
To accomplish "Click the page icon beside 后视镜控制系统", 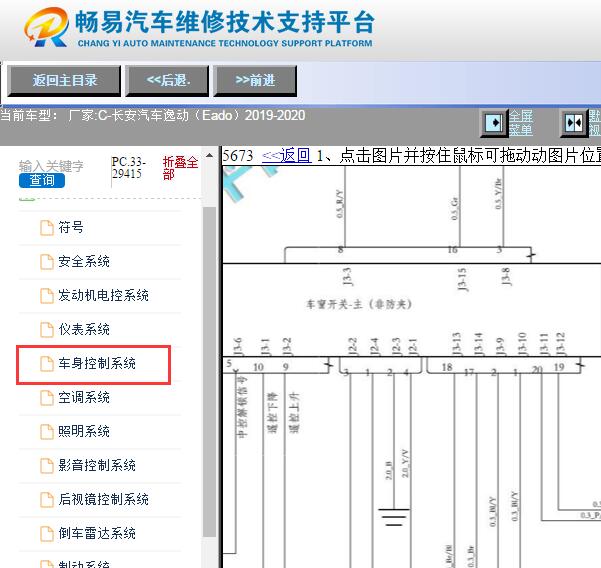I will [47, 500].
